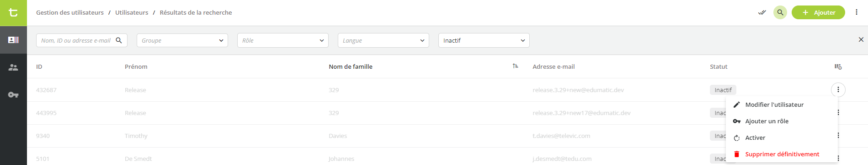Open the groups sidebar icon
The height and width of the screenshot is (165, 868).
(13, 67)
